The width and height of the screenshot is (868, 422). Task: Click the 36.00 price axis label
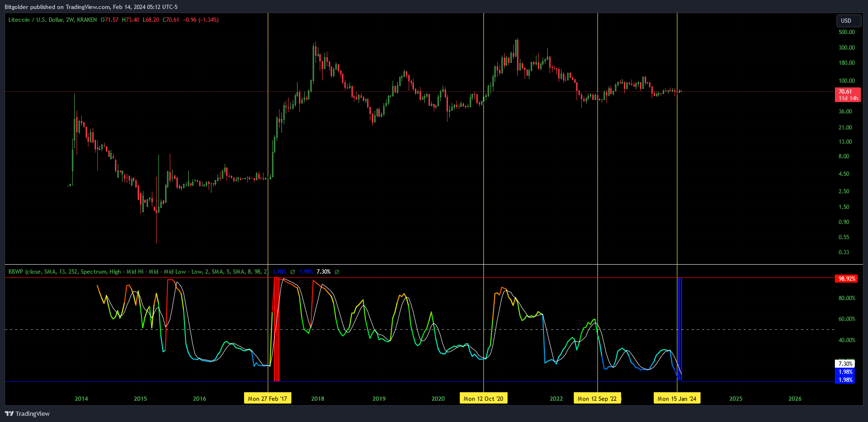[x=845, y=112]
